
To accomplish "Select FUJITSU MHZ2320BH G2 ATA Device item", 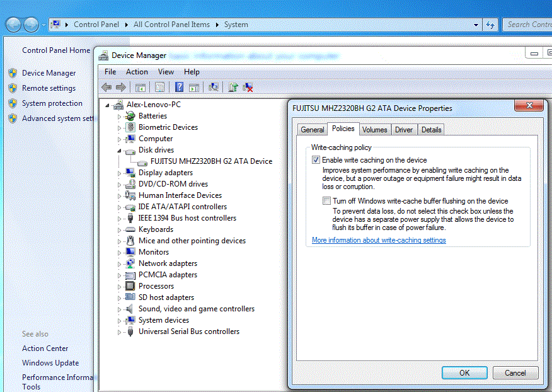I will [x=211, y=161].
